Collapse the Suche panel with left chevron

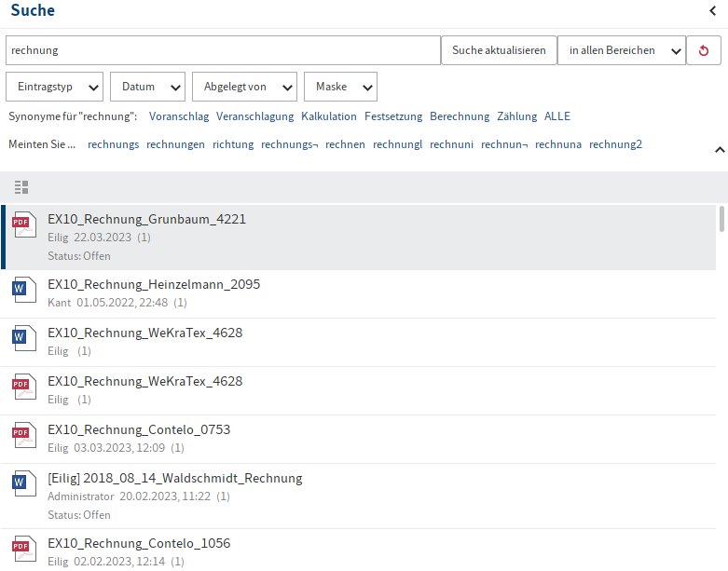pyautogui.click(x=713, y=10)
